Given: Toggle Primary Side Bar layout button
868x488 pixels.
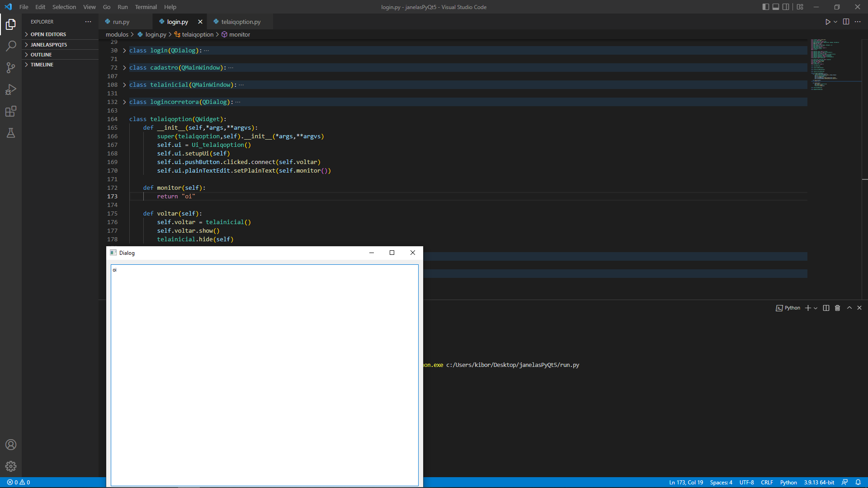Looking at the screenshot, I should [765, 7].
